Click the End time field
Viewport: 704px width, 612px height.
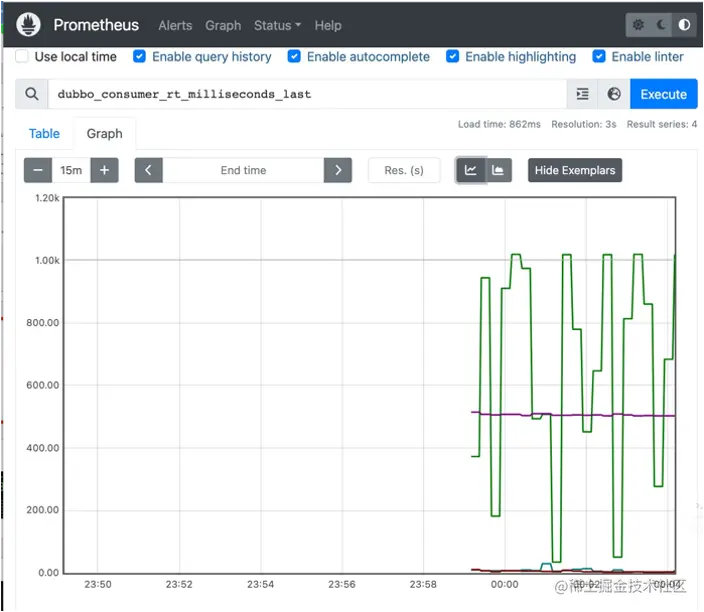(x=243, y=170)
